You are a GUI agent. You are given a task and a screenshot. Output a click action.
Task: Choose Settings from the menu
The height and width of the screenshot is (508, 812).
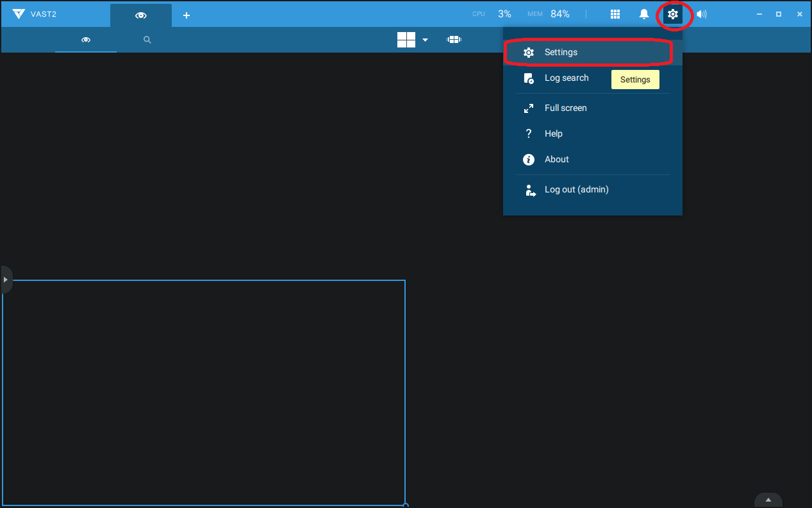561,53
